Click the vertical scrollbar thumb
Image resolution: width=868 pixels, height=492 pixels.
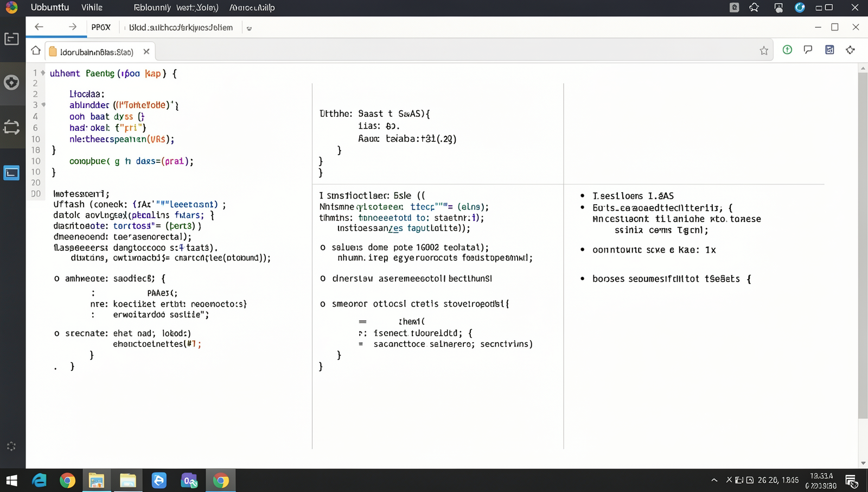[x=863, y=244]
